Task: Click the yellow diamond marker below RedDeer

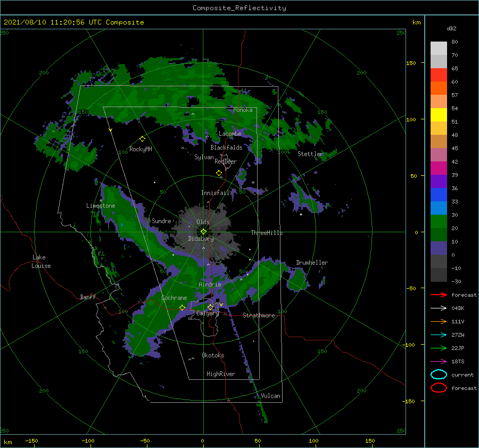Action: pos(219,173)
